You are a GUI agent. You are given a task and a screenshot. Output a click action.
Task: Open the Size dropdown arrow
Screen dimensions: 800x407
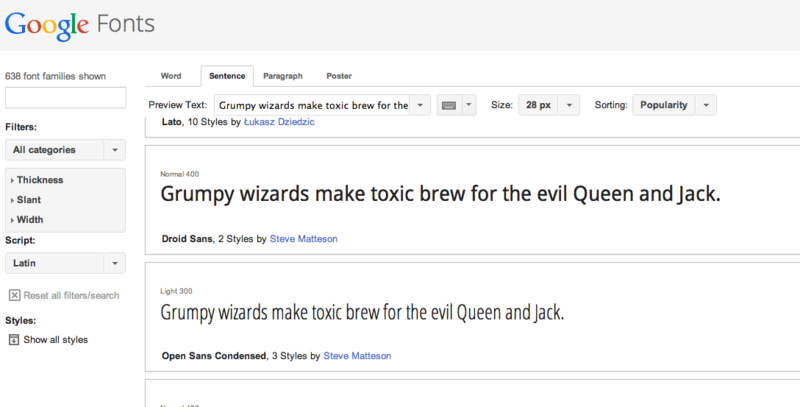tap(569, 105)
